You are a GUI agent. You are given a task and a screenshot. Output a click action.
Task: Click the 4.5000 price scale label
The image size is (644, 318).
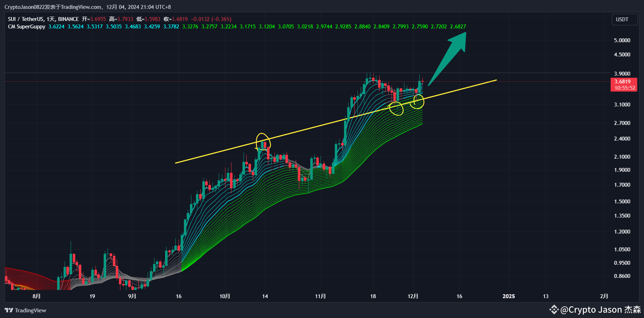[622, 55]
